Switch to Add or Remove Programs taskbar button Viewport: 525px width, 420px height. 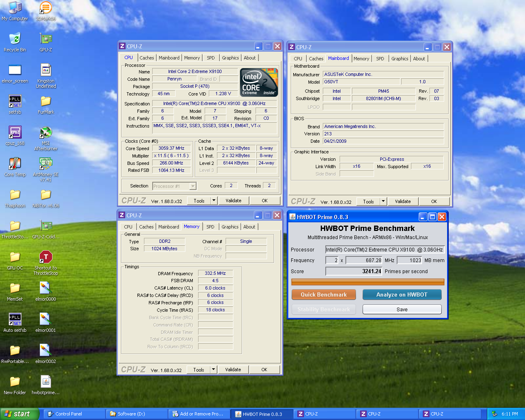pyautogui.click(x=199, y=414)
